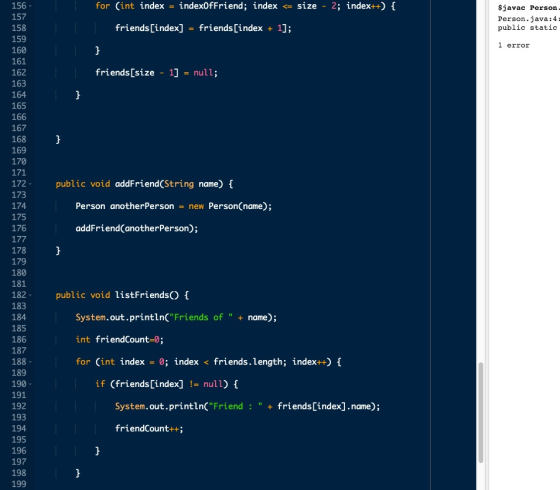
Task: Collapse the fold arrow at line 156
Action: [x=30, y=6]
